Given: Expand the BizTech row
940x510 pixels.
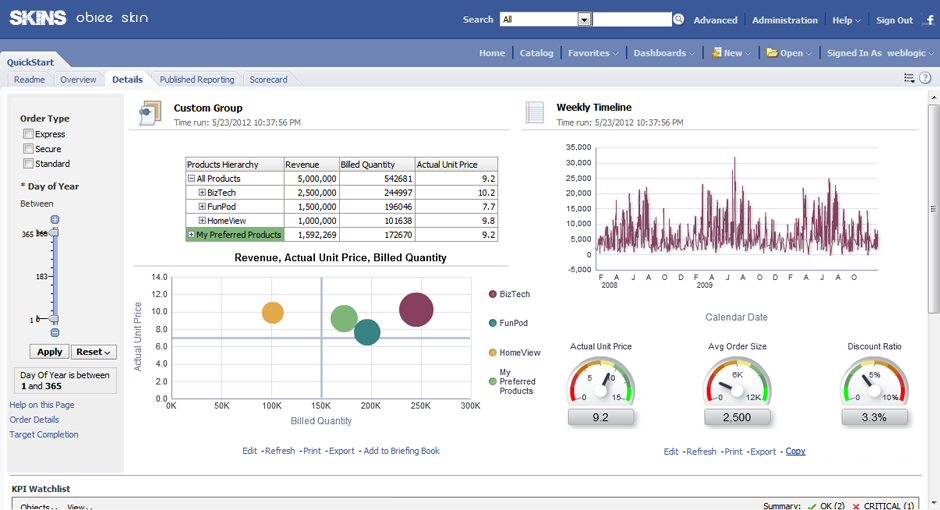Looking at the screenshot, I should pyautogui.click(x=202, y=192).
